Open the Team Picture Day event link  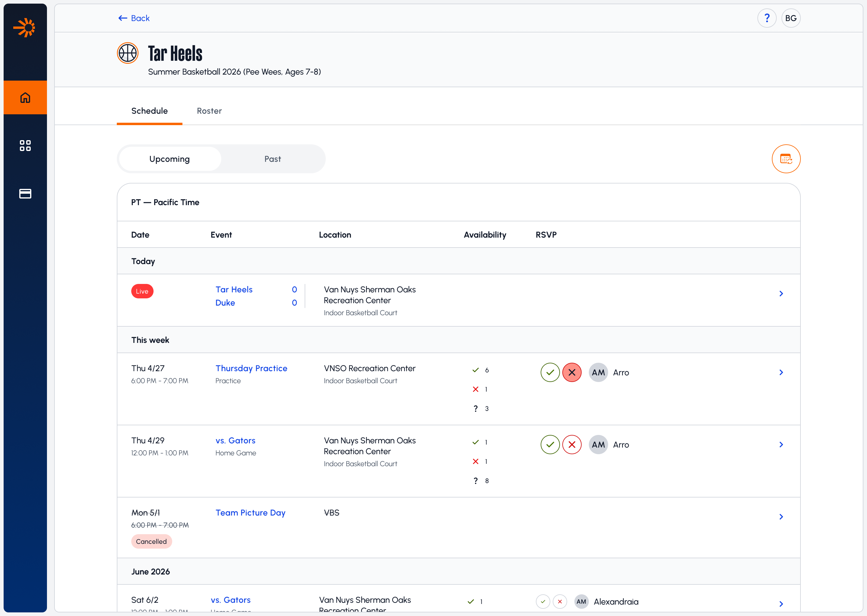(250, 513)
